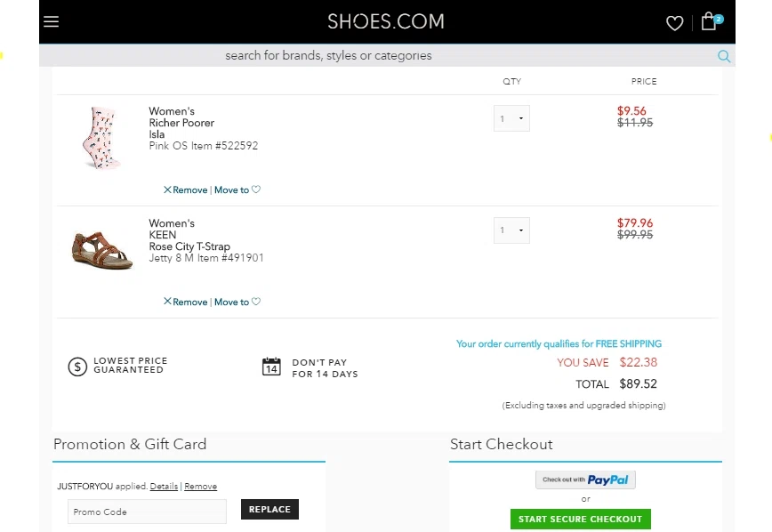Image resolution: width=772 pixels, height=532 pixels.
Task: Move Richer Poorer Isla to wishlist
Action: click(237, 190)
